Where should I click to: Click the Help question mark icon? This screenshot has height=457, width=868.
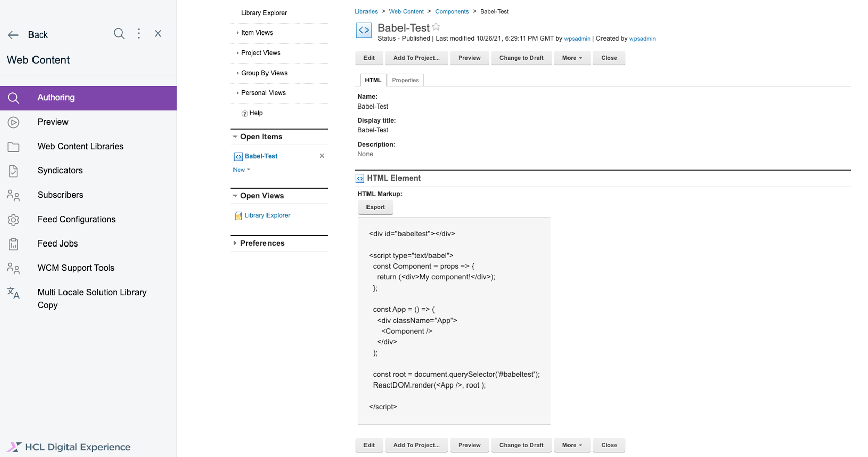point(245,114)
